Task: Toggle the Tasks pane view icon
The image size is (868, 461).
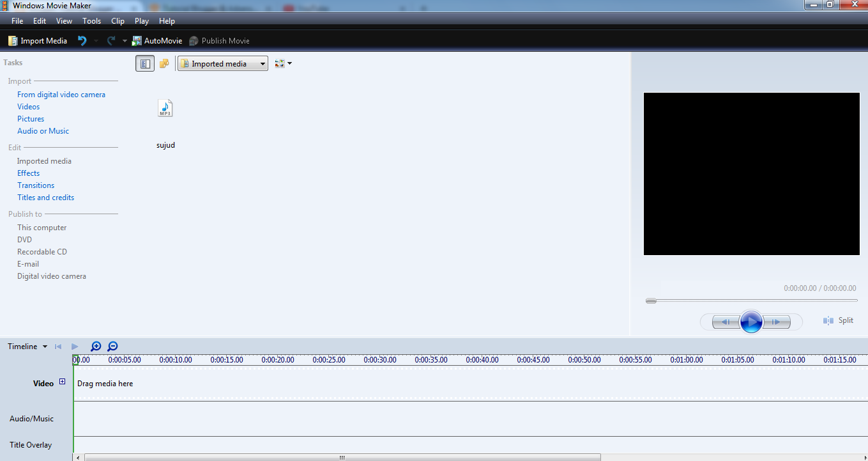Action: 145,64
